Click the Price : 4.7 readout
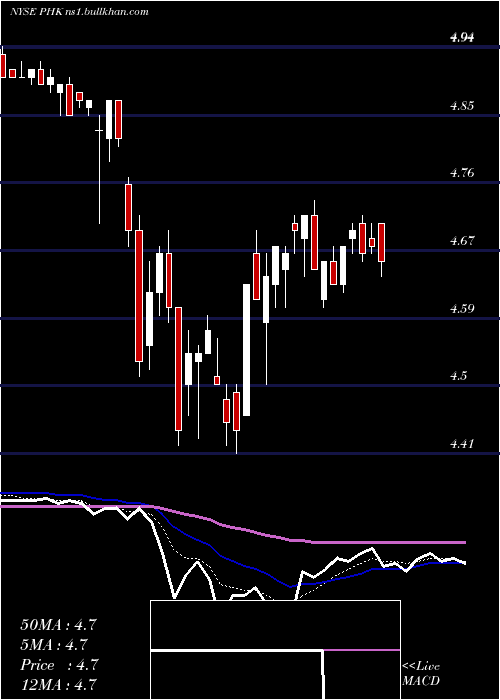This screenshot has height=700, width=500. 59,665
